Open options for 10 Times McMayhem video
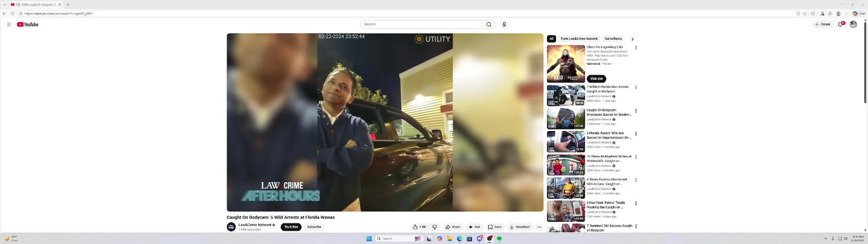 click(x=636, y=157)
